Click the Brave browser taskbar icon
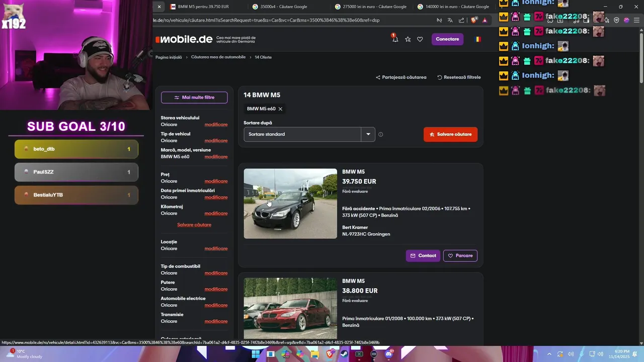The height and width of the screenshot is (362, 644). 330,354
